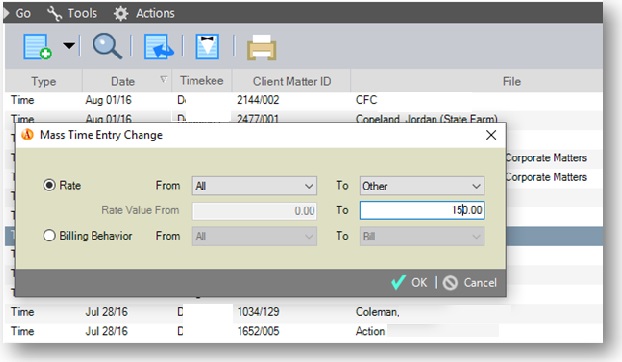
Task: Click the Jul 28/16 date on the Action row
Action: 107,331
